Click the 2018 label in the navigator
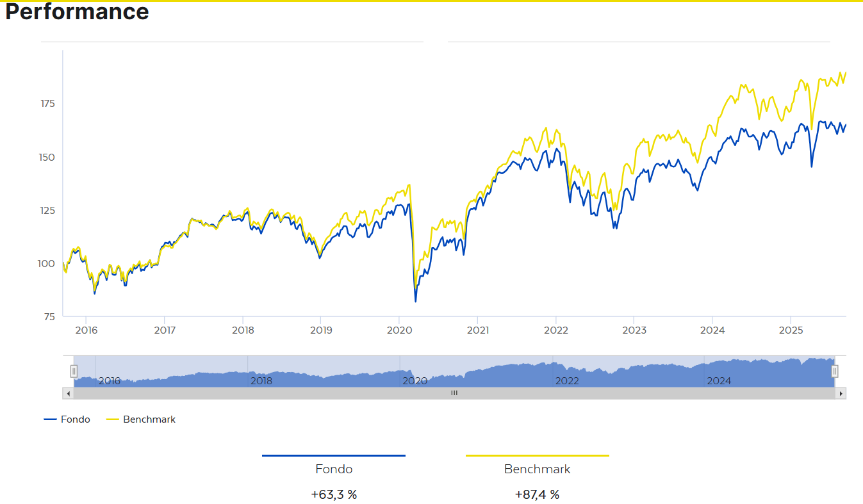 [261, 381]
